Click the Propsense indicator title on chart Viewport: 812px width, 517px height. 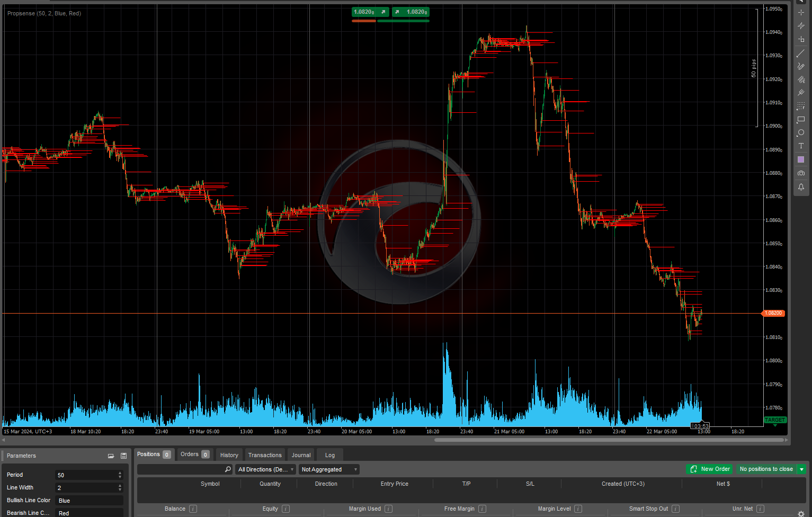click(x=44, y=13)
